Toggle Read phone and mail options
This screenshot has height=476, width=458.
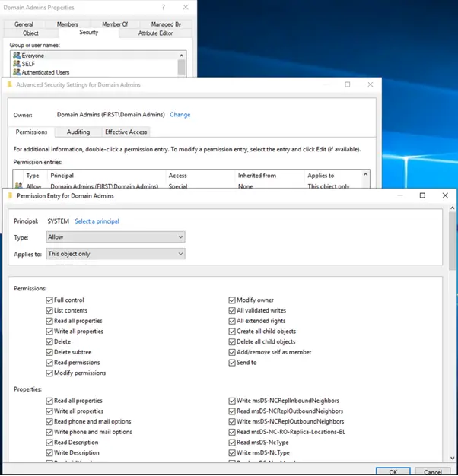[x=49, y=421]
